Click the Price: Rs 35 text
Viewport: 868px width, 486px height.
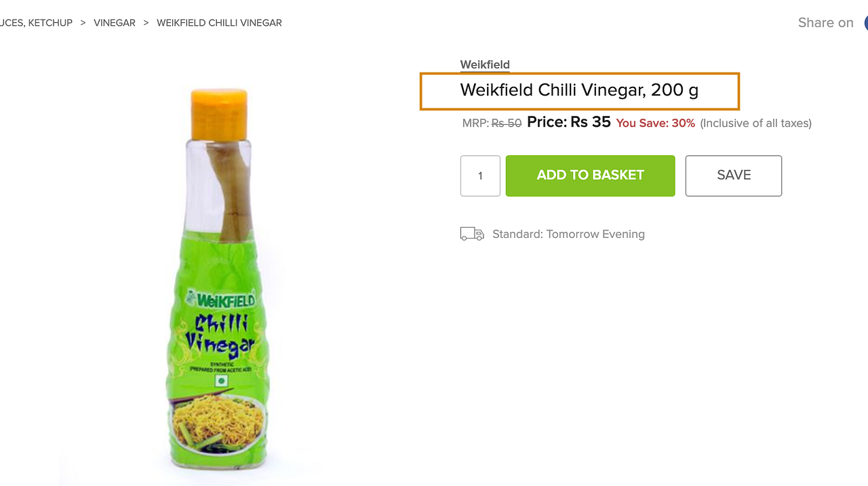click(x=569, y=122)
